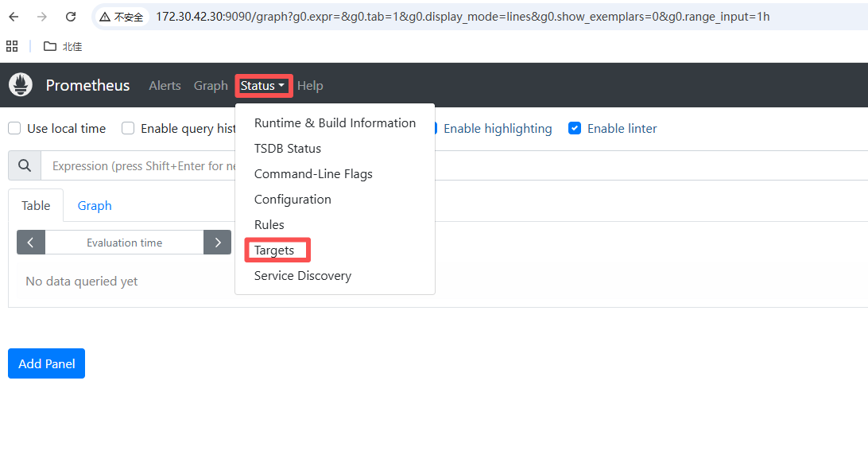Step evaluation time backward with left chevron
Screen dimensions: 868x470
coord(31,243)
